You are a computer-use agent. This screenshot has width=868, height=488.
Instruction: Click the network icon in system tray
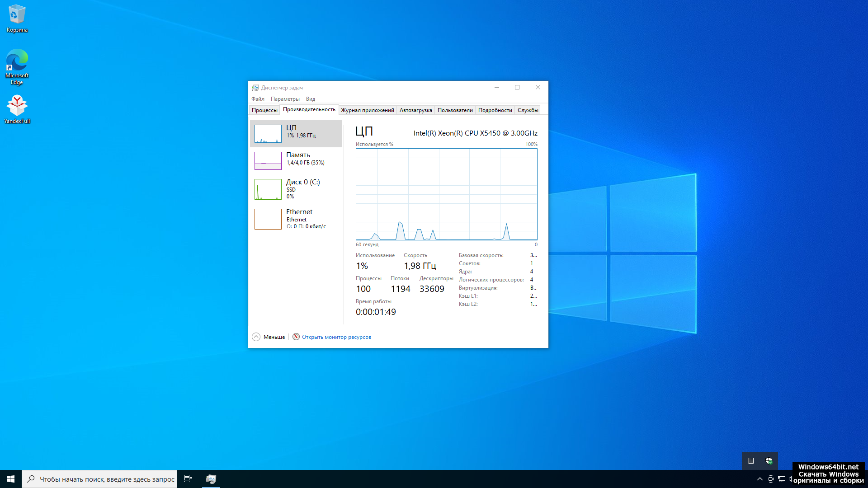click(782, 479)
